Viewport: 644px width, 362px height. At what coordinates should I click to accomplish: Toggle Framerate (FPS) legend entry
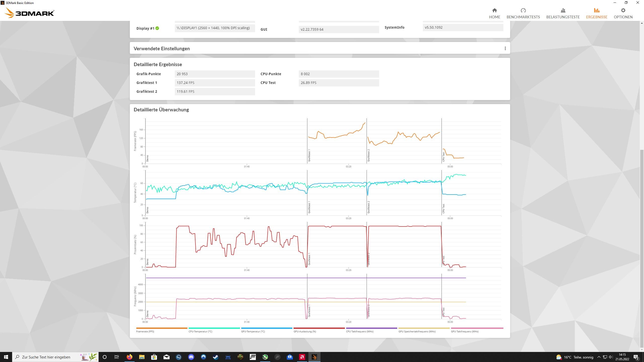(x=162, y=330)
